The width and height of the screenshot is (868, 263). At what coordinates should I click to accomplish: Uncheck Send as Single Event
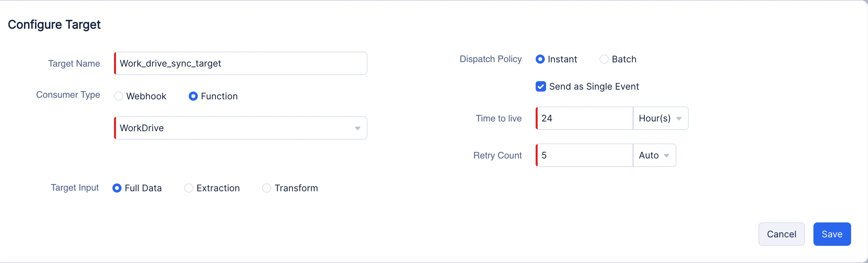[x=541, y=86]
